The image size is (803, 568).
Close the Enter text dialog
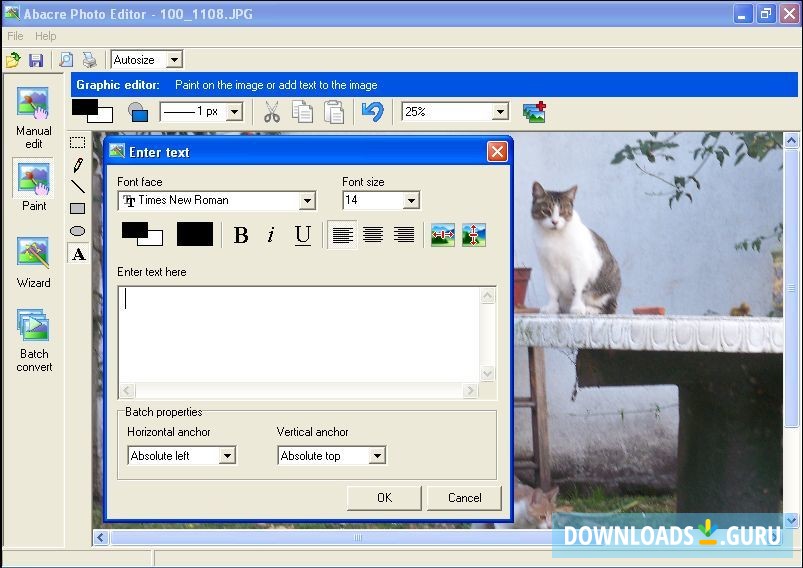(x=497, y=152)
